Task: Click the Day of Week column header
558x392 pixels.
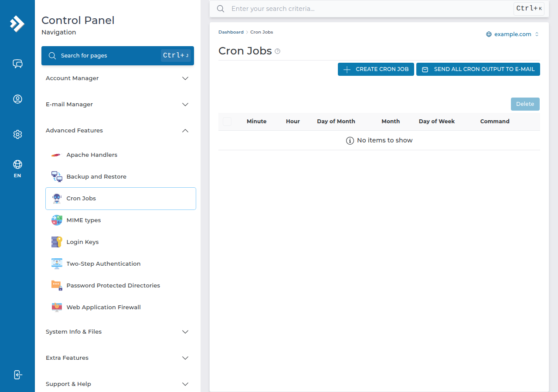Action: click(x=437, y=122)
